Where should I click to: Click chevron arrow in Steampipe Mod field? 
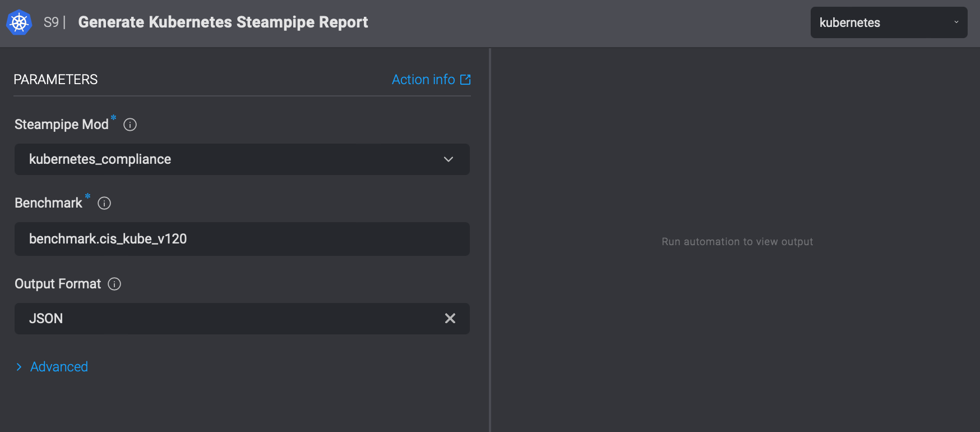point(449,159)
